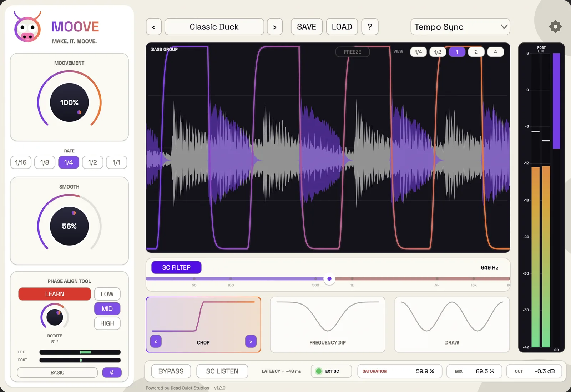571x392 pixels.
Task: Go to next preset arrow
Action: click(x=275, y=27)
